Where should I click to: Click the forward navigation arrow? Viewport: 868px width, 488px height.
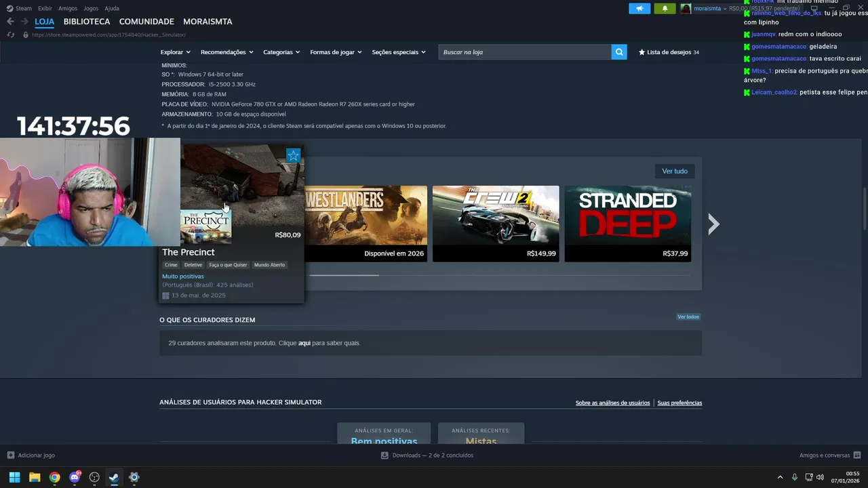(x=24, y=22)
